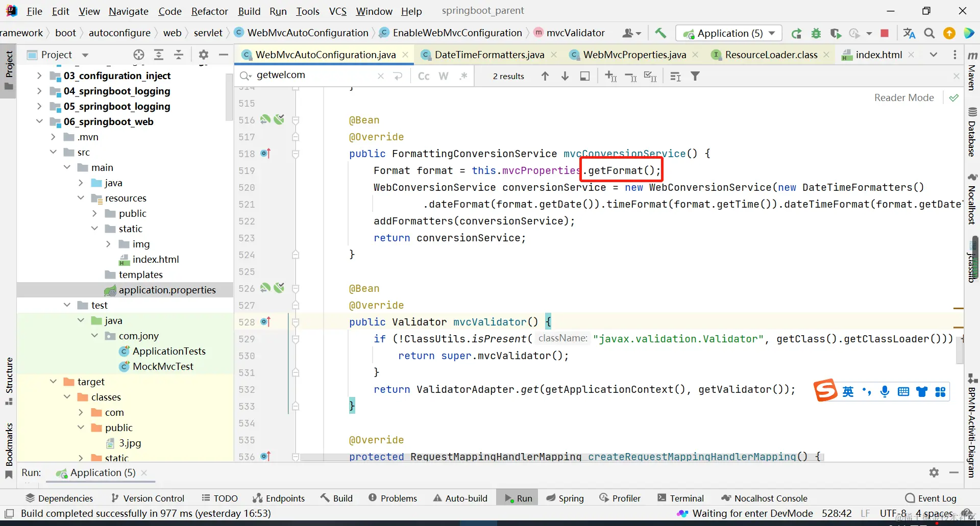The width and height of the screenshot is (980, 526).
Task: Toggle Reader Mode in editor
Action: point(904,97)
